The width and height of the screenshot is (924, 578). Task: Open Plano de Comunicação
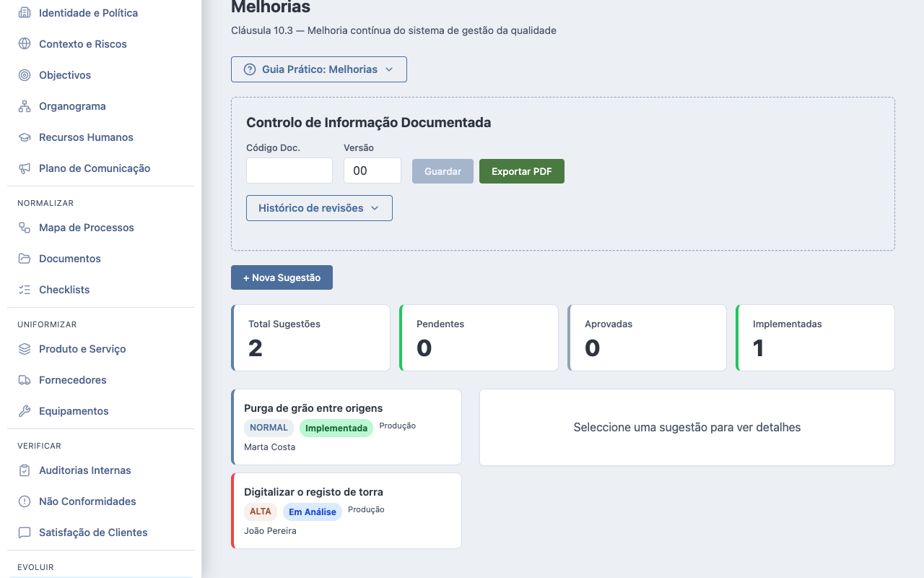[100, 168]
